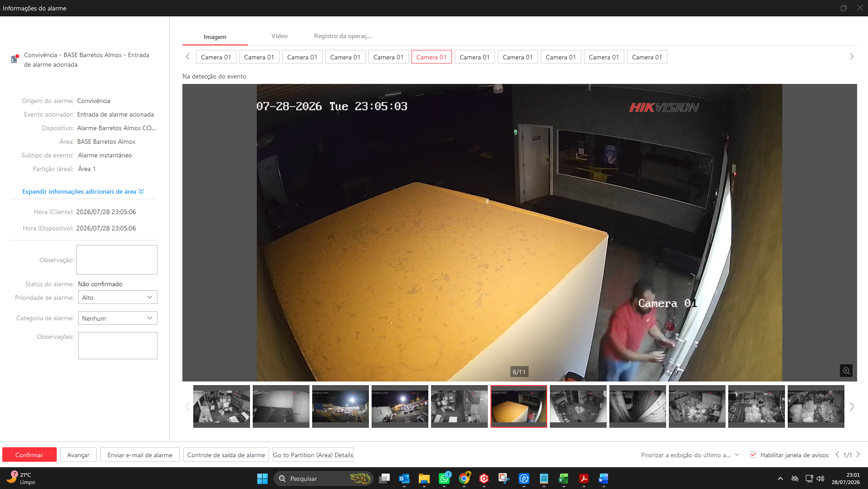Switch to the Vídeo tab

pos(280,36)
